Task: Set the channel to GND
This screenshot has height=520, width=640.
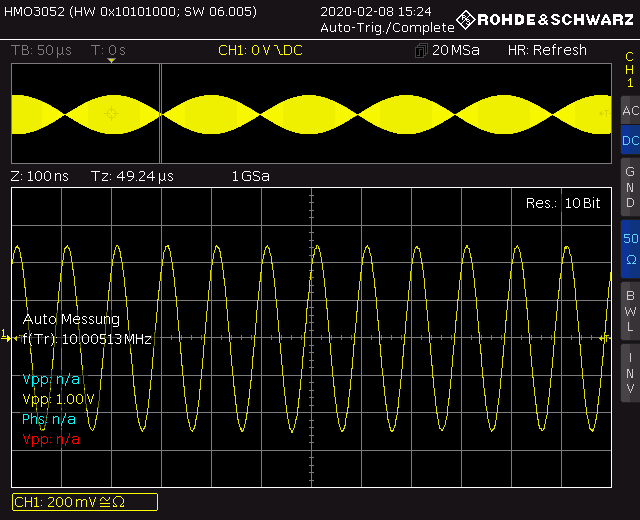Action: (629, 187)
